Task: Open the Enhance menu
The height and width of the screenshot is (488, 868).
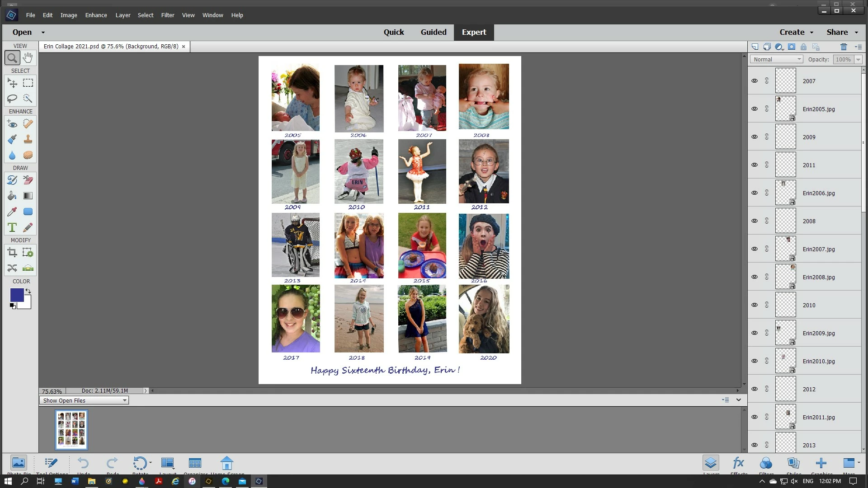Action: (96, 15)
